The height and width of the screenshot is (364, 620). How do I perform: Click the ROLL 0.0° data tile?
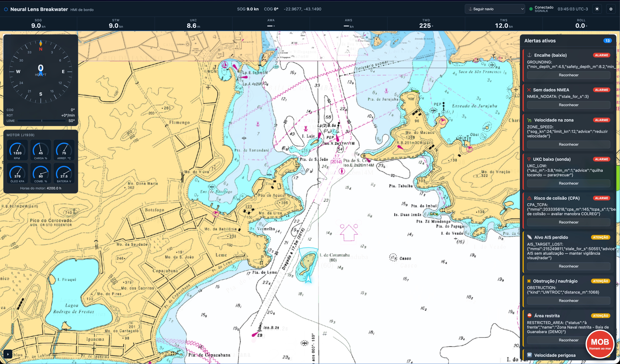pyautogui.click(x=581, y=24)
